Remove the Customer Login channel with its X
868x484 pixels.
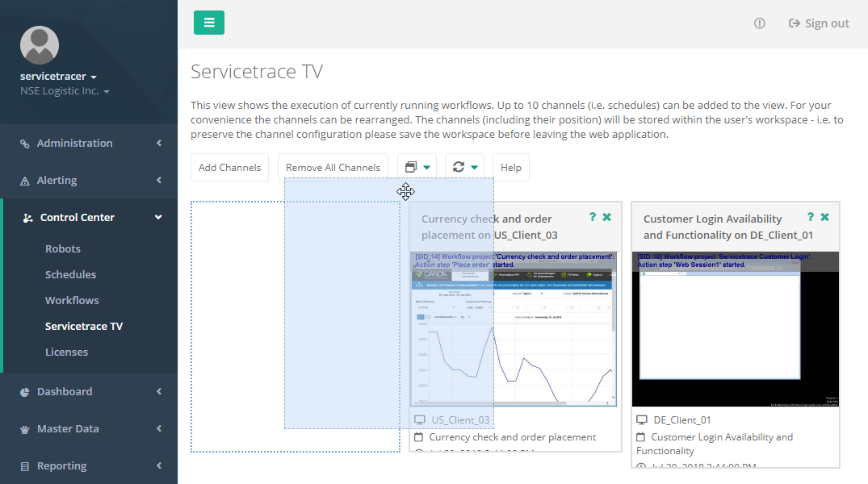825,217
